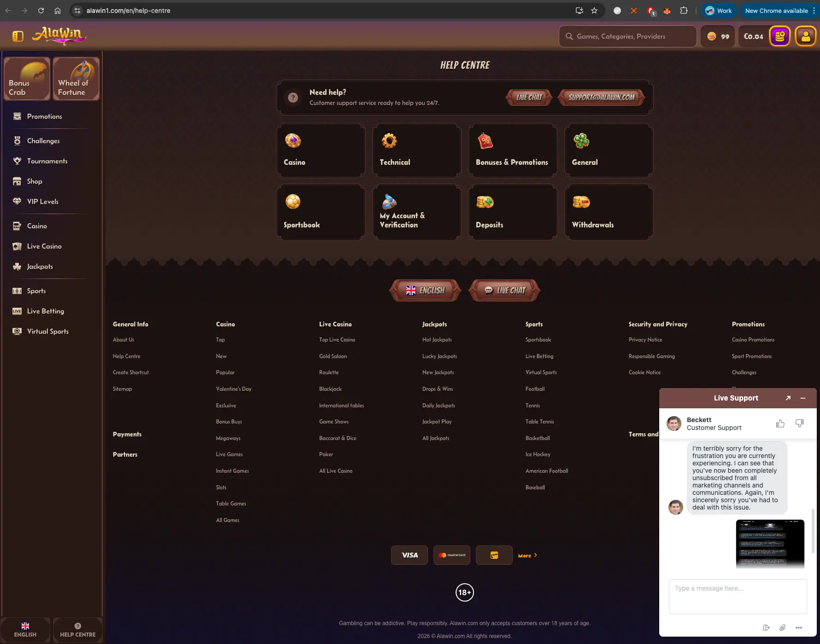The image size is (820, 644).
Task: Open the Wheel of Fortune tile
Action: point(76,78)
